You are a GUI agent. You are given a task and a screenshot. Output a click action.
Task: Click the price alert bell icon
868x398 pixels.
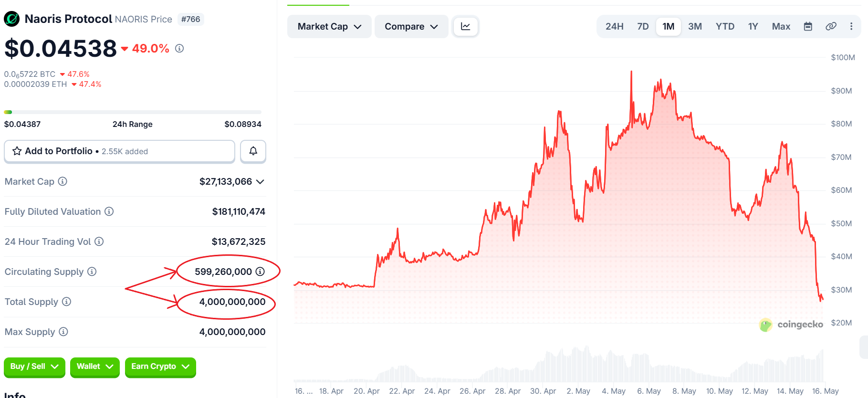point(253,151)
